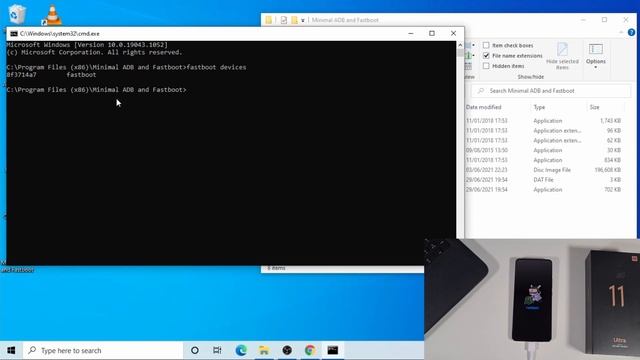
Task: Enable the Item check boxes option
Action: pyautogui.click(x=486, y=45)
